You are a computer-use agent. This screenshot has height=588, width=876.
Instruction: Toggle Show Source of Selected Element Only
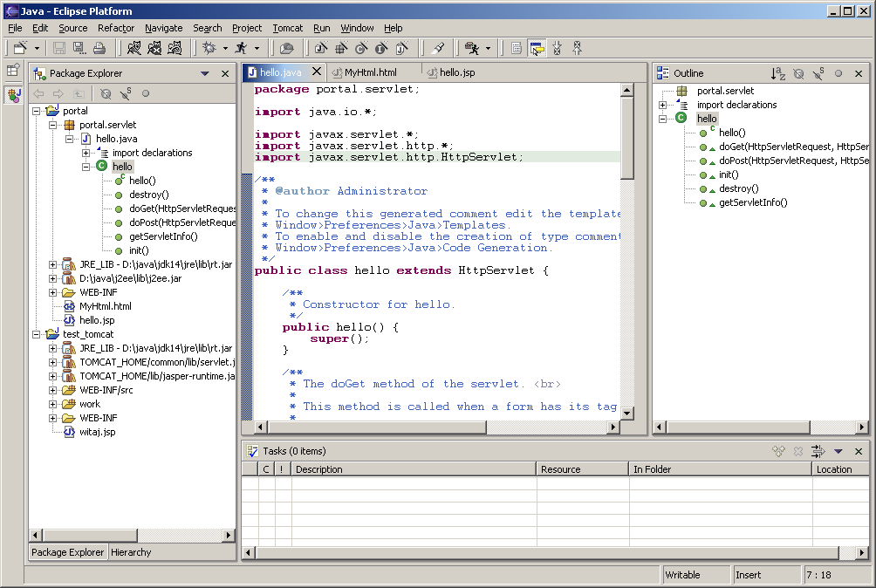click(517, 48)
